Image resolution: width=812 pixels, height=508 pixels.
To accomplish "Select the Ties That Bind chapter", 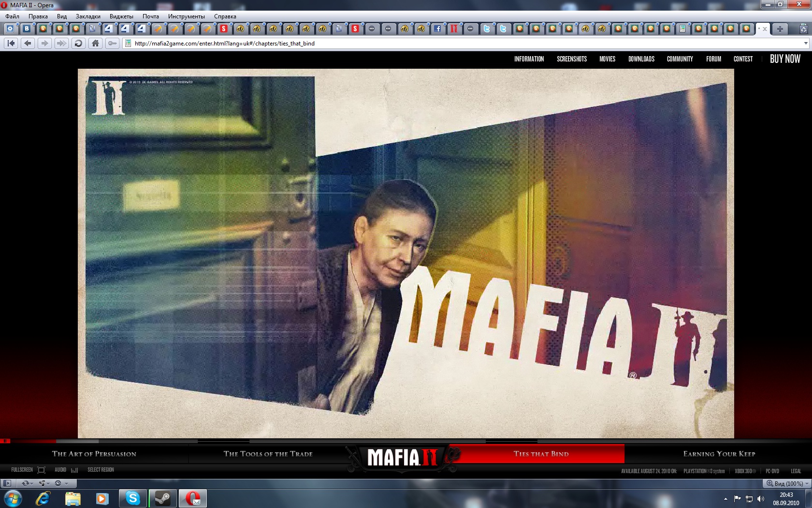I will point(541,454).
